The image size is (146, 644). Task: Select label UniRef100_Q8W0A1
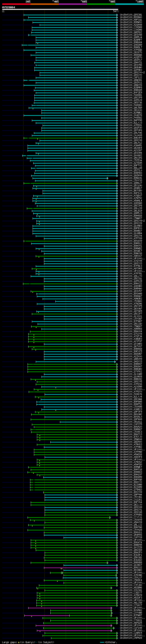(131, 80)
